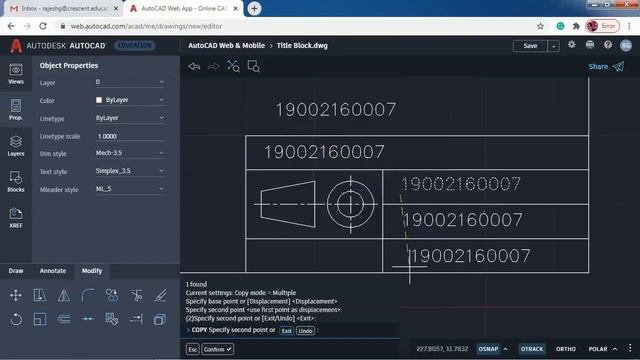640x360 pixels.
Task: Open the Layer dropdown
Action: click(130, 82)
